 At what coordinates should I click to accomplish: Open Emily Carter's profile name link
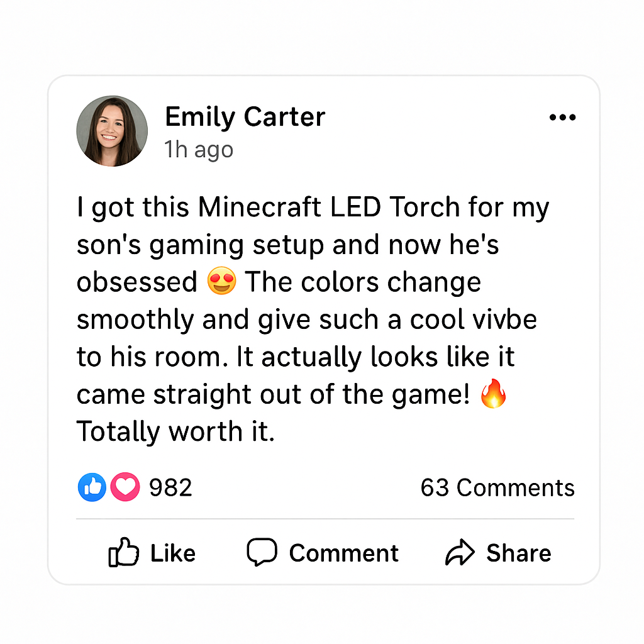click(245, 117)
